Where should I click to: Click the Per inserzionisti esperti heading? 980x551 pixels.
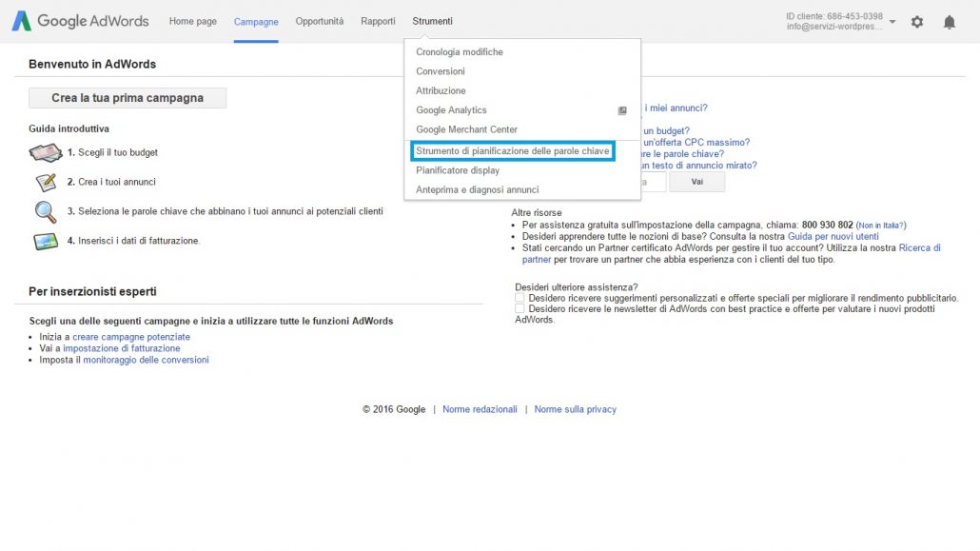(92, 291)
